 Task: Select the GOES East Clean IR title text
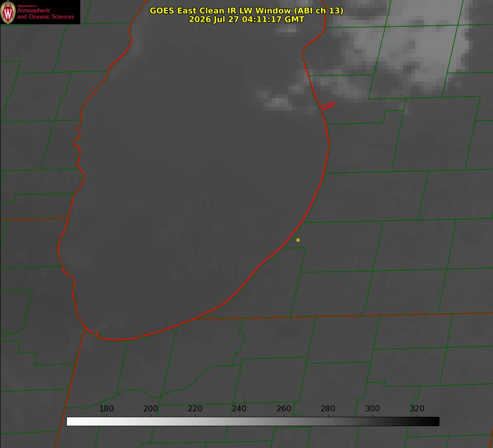(x=247, y=10)
